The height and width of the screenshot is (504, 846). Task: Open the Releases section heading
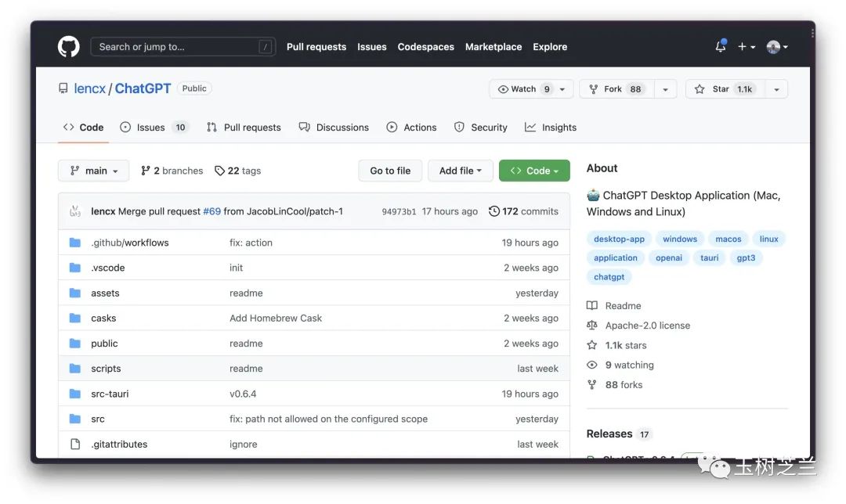[x=609, y=434]
